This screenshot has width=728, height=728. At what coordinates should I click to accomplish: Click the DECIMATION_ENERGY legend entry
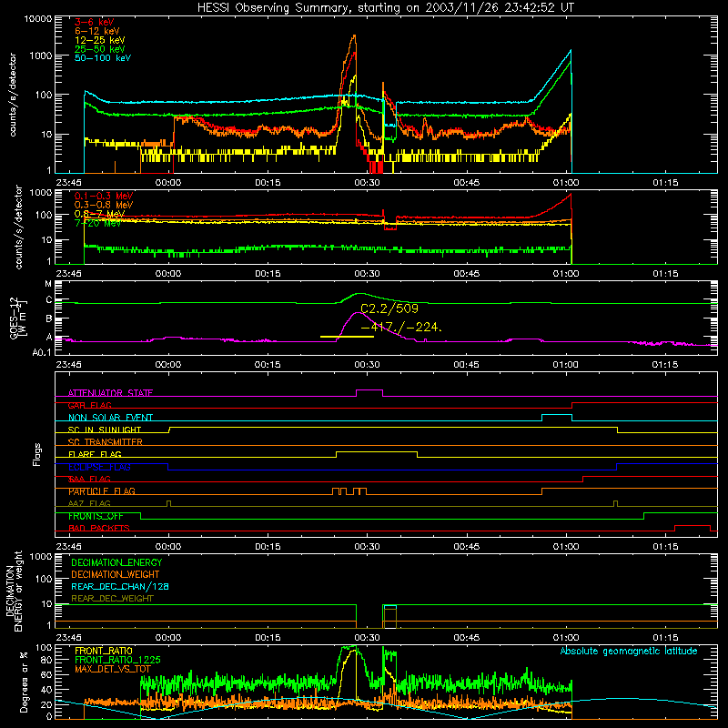click(116, 562)
